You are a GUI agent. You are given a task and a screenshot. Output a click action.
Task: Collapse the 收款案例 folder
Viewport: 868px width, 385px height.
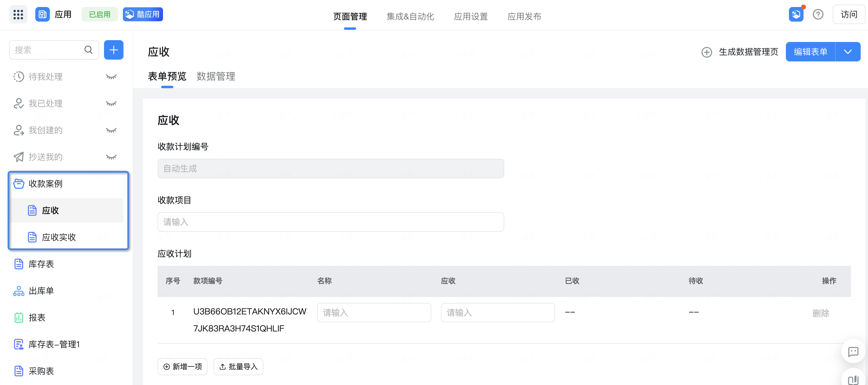coord(45,184)
